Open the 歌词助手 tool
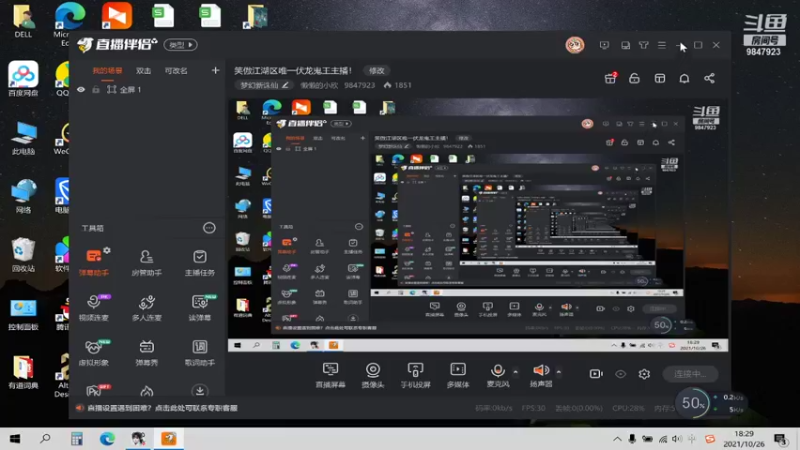Screen dimensions: 800x450 [x=199, y=352]
